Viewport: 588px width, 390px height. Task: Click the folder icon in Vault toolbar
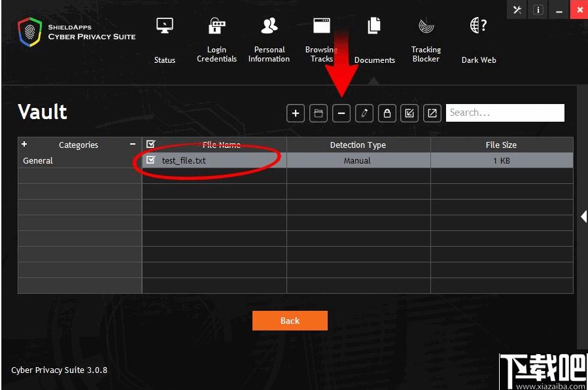tap(319, 113)
